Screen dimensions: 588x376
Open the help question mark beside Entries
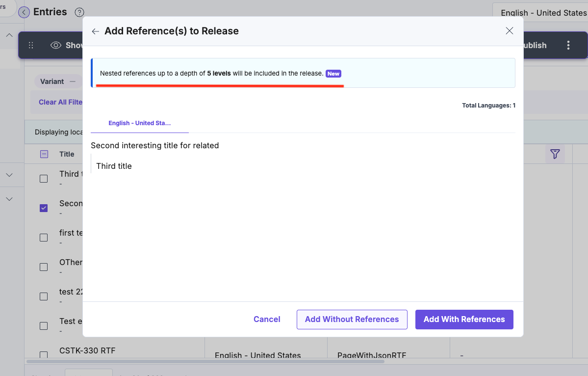click(x=79, y=12)
